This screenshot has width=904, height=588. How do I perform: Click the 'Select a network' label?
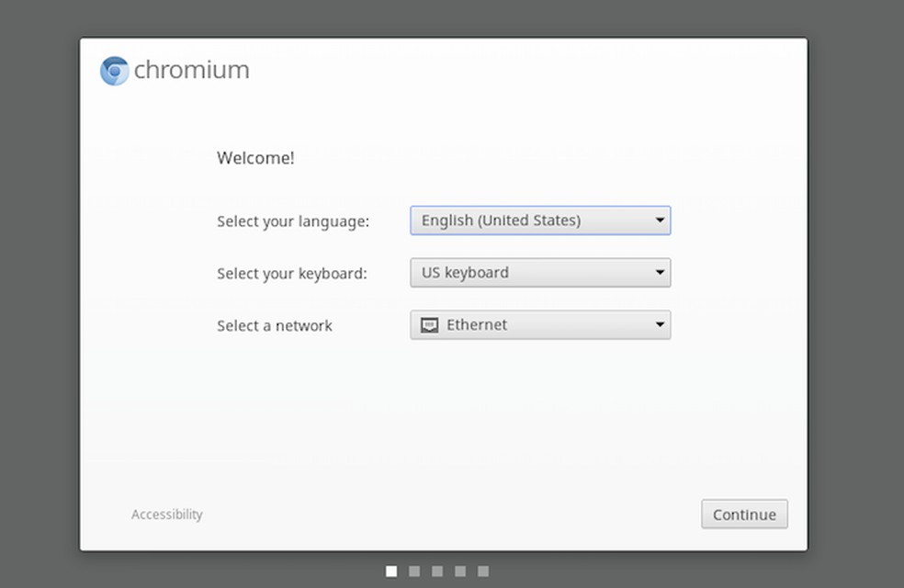pyautogui.click(x=275, y=326)
